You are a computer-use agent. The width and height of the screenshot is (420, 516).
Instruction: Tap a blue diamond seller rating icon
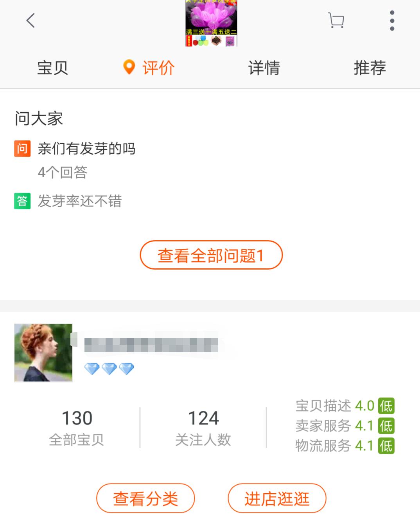pos(92,368)
